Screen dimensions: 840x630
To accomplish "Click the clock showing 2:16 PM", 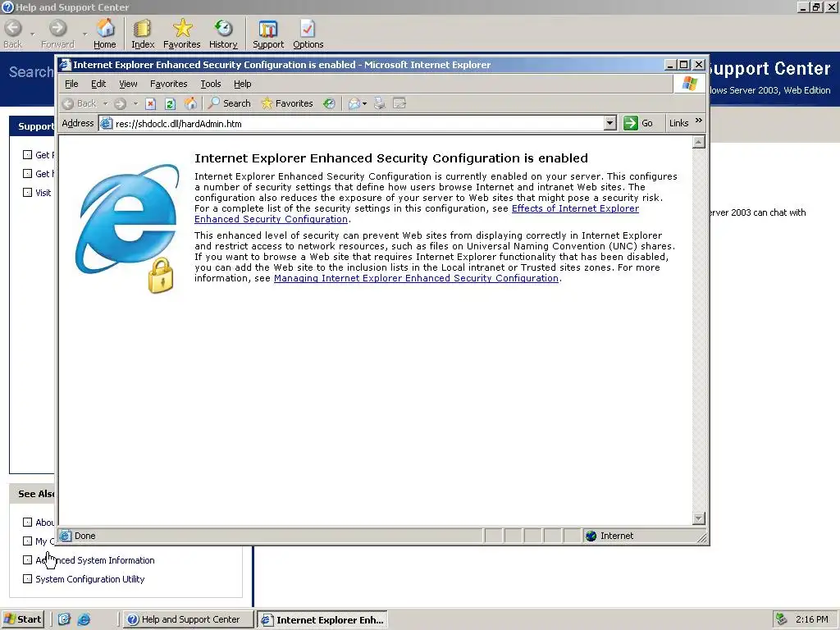I will 811,619.
